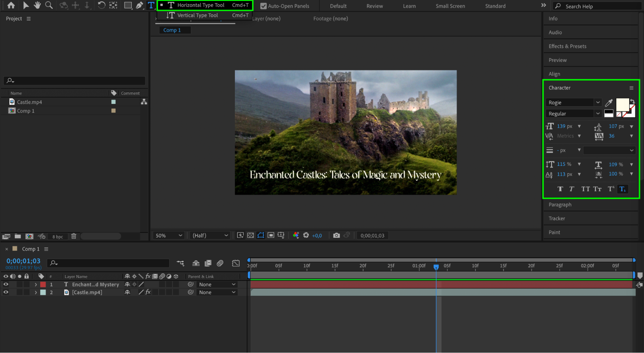This screenshot has width=644, height=353.
Task: Hide the Castle.mp4 layer
Action: [x=5, y=293]
